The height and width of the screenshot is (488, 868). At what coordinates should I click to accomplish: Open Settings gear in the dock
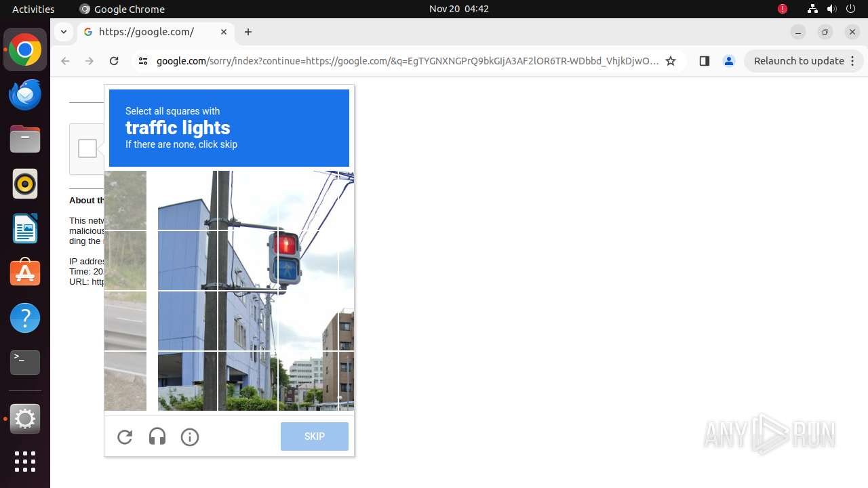click(25, 419)
